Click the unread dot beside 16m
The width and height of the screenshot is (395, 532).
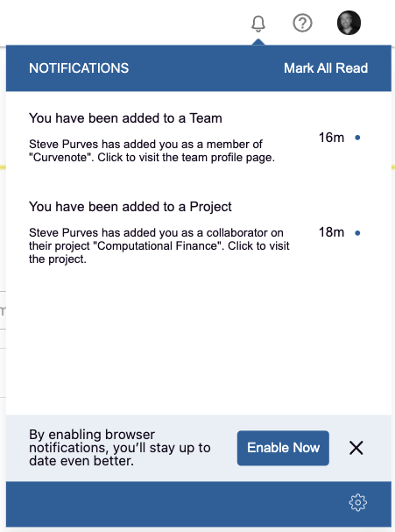point(357,138)
